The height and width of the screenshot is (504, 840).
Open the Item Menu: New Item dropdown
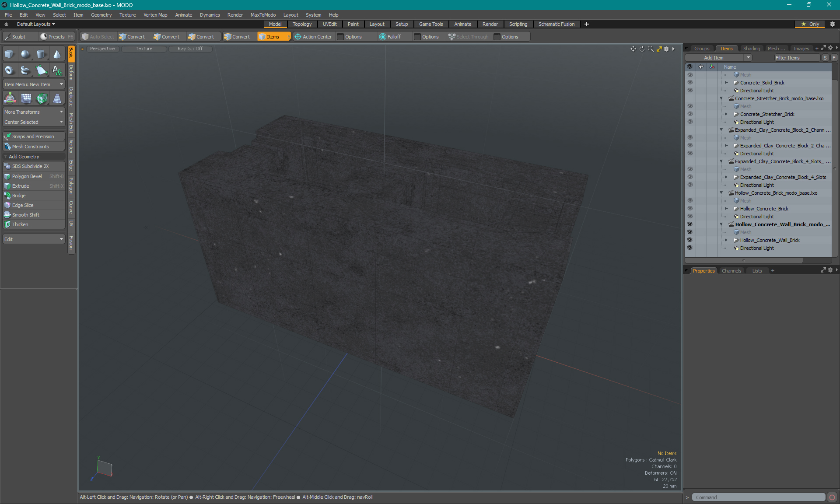click(x=34, y=84)
